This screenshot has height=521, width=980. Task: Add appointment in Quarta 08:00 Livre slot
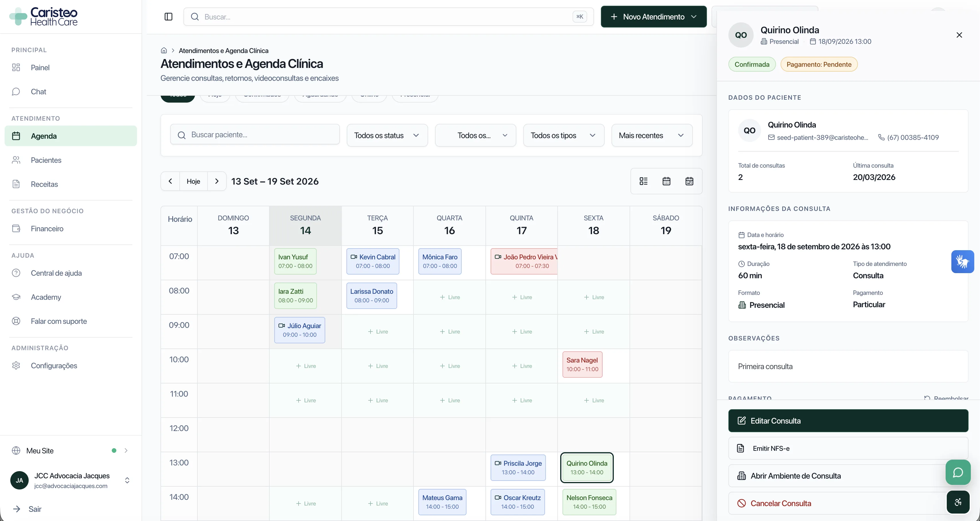[450, 297]
